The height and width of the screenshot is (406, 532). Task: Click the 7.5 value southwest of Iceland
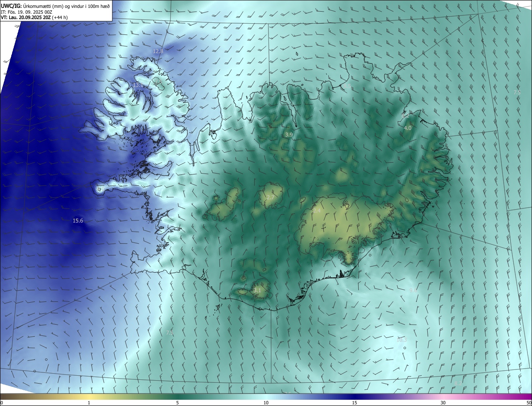(169, 333)
